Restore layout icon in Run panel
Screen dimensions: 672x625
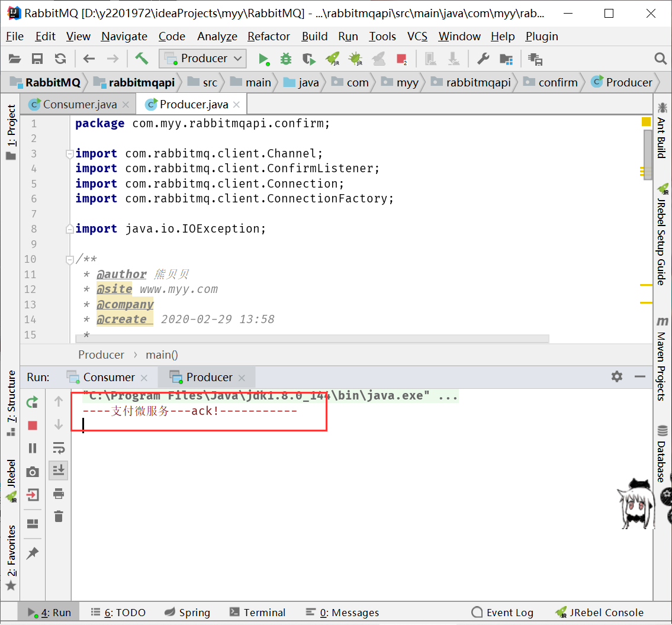click(33, 523)
